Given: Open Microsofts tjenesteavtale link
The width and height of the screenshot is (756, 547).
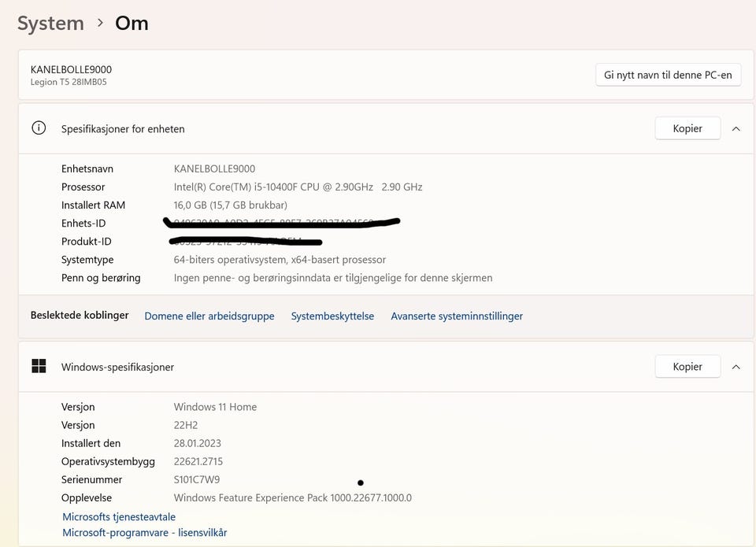Looking at the screenshot, I should click(x=119, y=516).
